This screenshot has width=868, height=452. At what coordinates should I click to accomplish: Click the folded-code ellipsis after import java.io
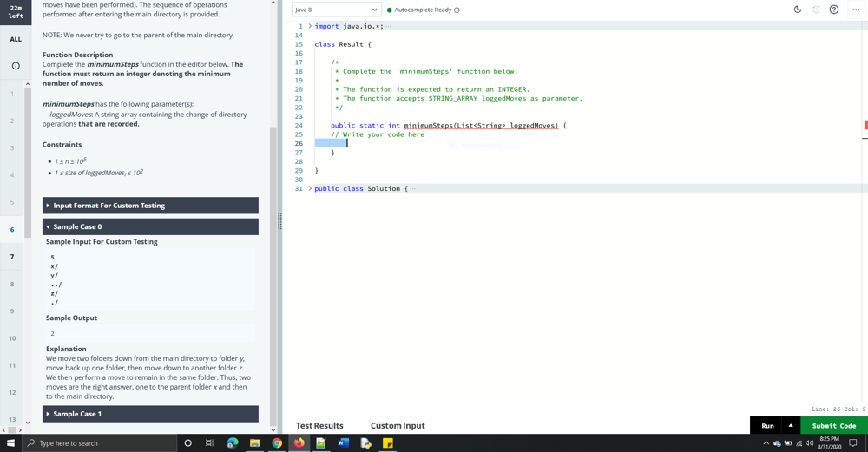click(x=389, y=27)
